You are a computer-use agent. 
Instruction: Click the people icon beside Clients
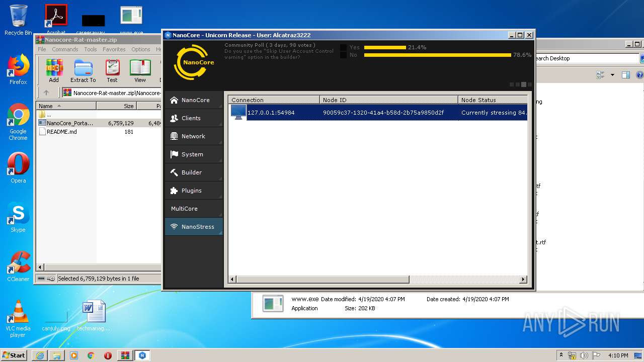pos(174,118)
